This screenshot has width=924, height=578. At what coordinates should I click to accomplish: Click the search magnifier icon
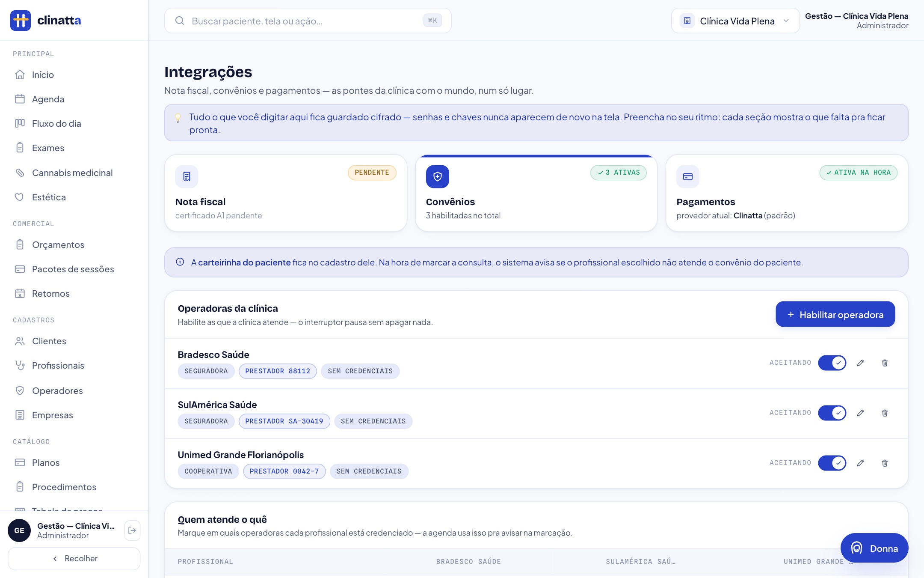180,21
